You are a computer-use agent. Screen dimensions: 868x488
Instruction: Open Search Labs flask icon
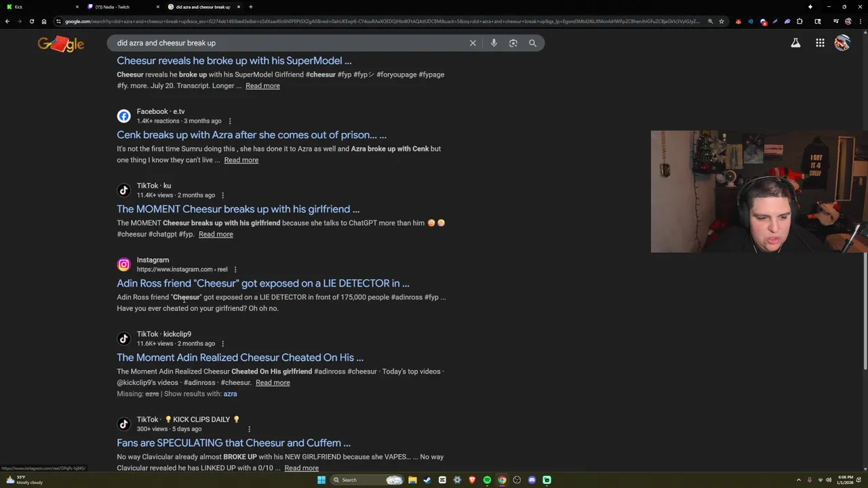(795, 43)
